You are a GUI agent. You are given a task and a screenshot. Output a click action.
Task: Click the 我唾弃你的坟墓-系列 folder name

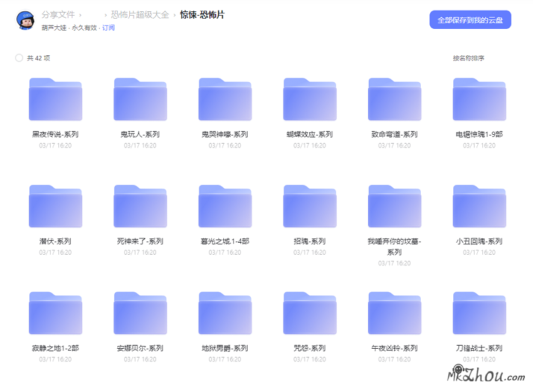point(394,246)
